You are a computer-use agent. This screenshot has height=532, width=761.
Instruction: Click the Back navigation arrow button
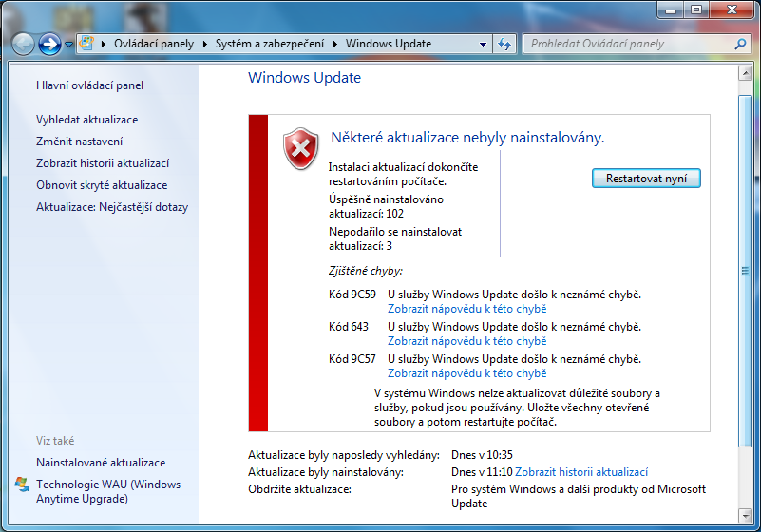pos(23,45)
